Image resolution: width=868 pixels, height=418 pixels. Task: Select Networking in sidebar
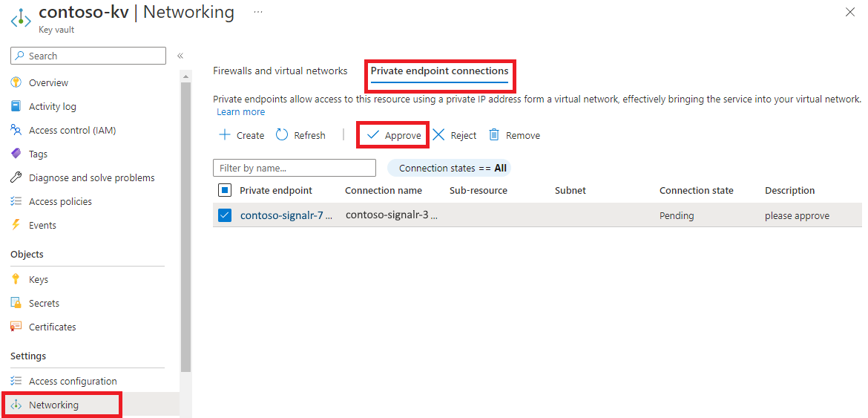53,405
